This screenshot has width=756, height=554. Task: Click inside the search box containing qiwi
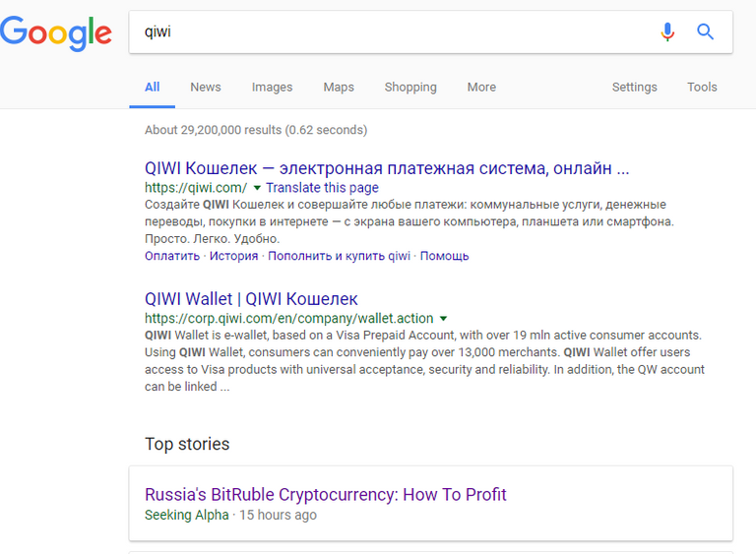tap(394, 31)
